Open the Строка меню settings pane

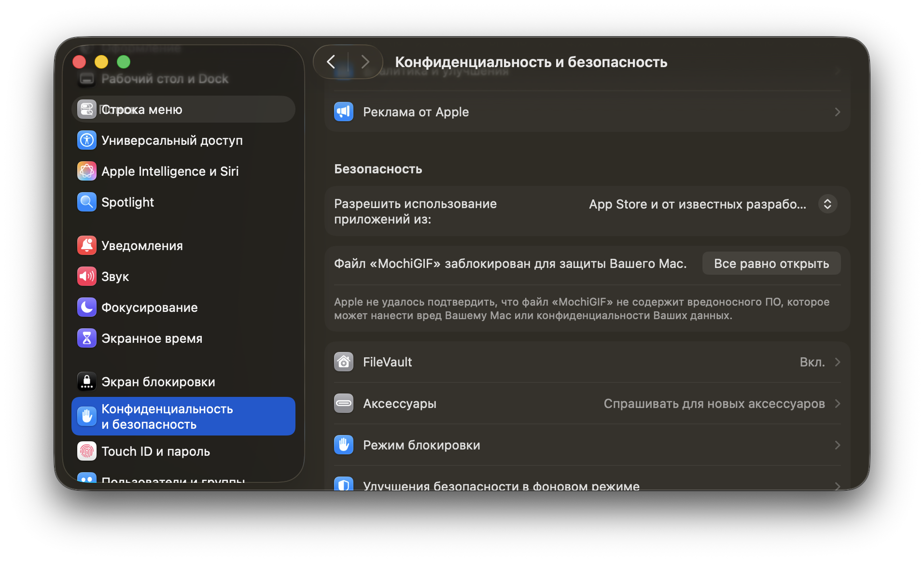tap(183, 110)
